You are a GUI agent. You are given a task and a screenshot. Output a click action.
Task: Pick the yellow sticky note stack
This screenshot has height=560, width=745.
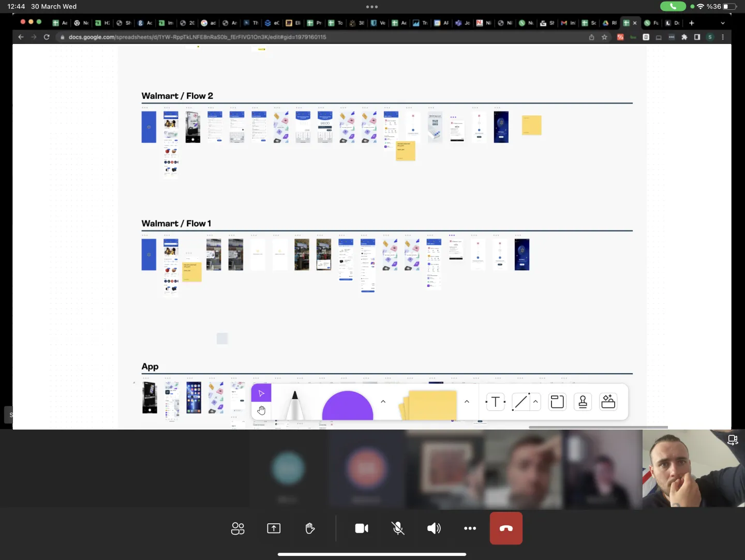pyautogui.click(x=428, y=405)
